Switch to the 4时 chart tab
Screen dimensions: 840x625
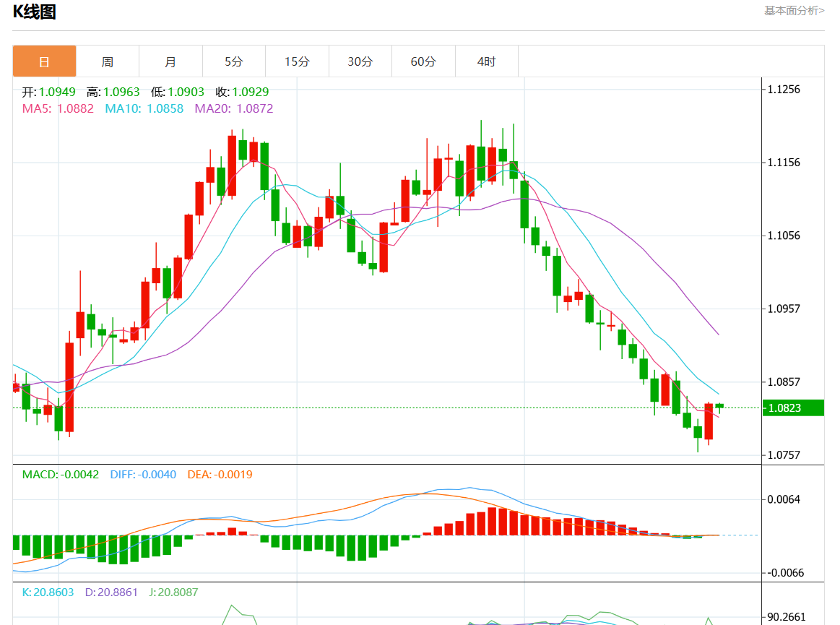coord(486,61)
